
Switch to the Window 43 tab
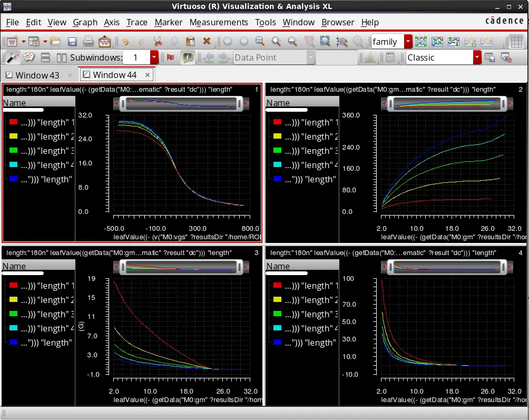tap(37, 75)
